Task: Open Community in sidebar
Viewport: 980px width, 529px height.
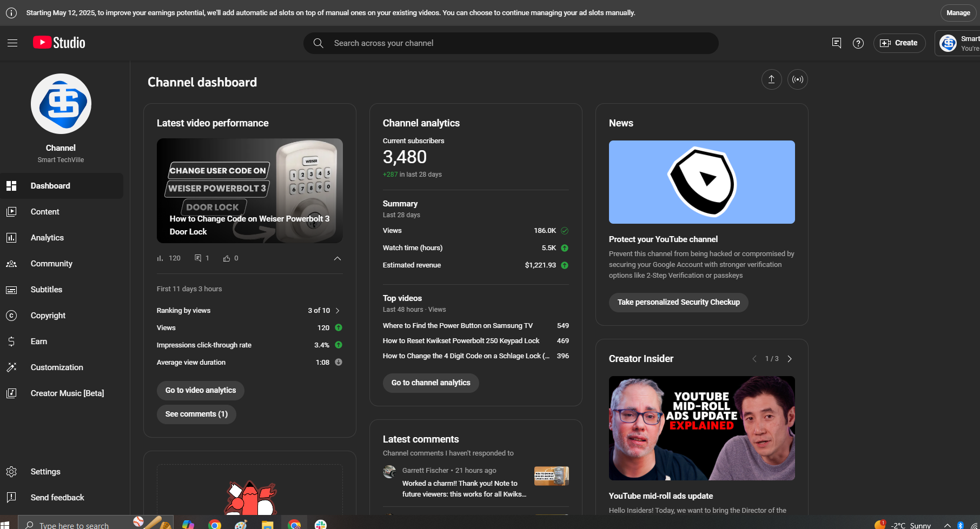Action: click(62, 264)
